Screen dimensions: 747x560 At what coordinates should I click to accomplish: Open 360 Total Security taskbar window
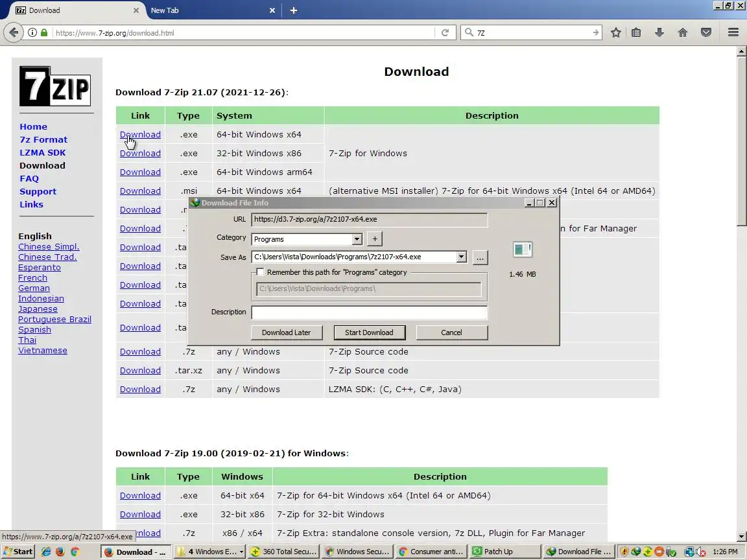(x=283, y=552)
